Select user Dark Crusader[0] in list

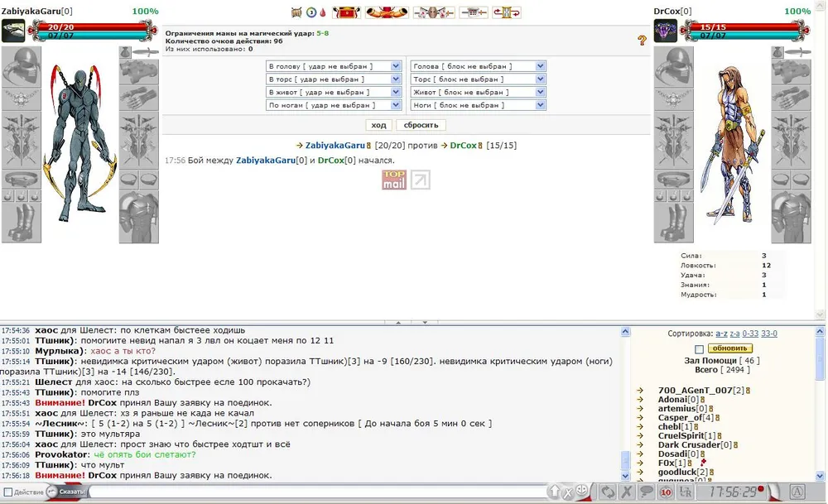point(695,445)
